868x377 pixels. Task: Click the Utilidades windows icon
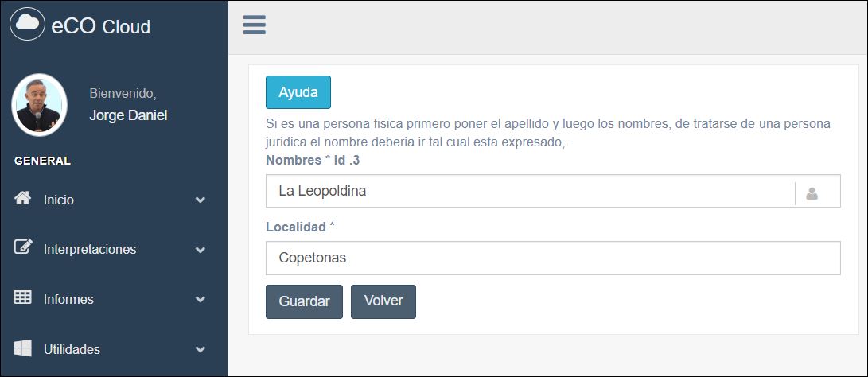pos(23,348)
